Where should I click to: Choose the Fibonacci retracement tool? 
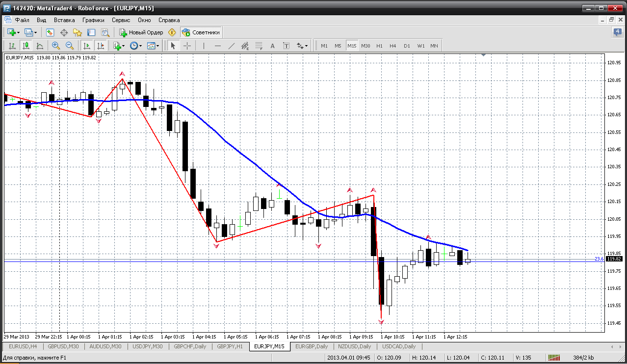coord(259,46)
